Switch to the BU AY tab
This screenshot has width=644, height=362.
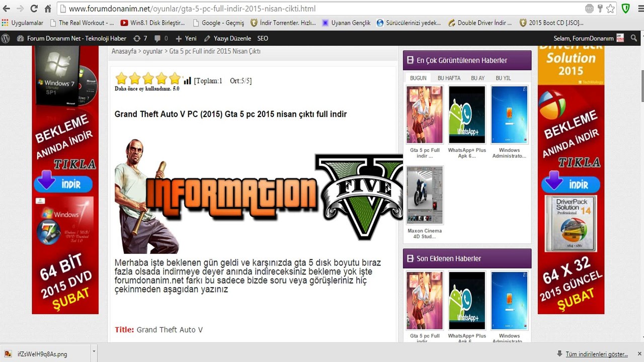[477, 78]
